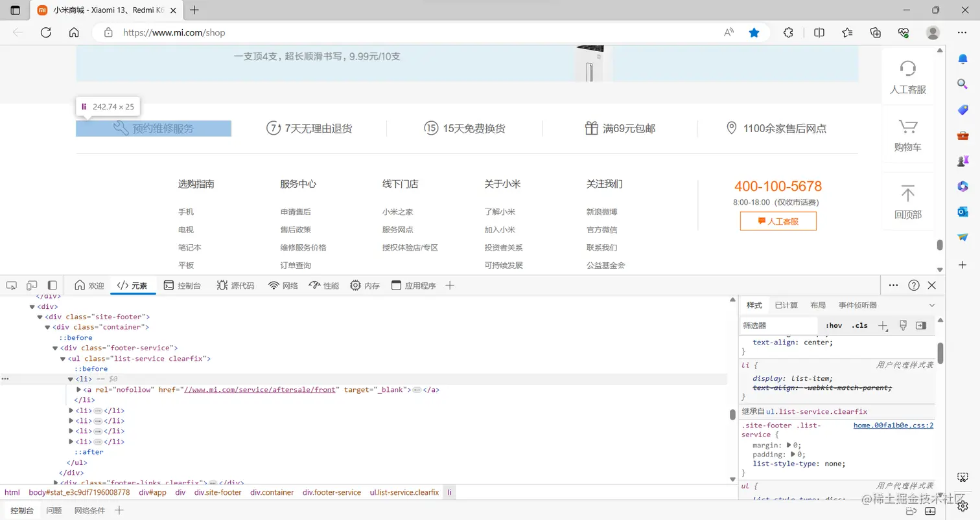
Task: Collapse the selected li $0 node
Action: (x=71, y=379)
